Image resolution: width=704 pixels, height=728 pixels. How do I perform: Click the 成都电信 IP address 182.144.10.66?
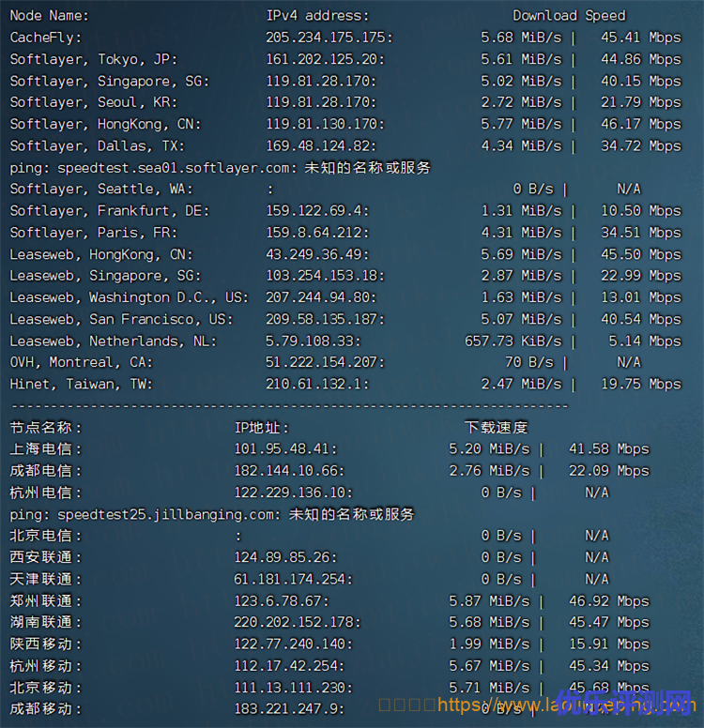click(289, 471)
